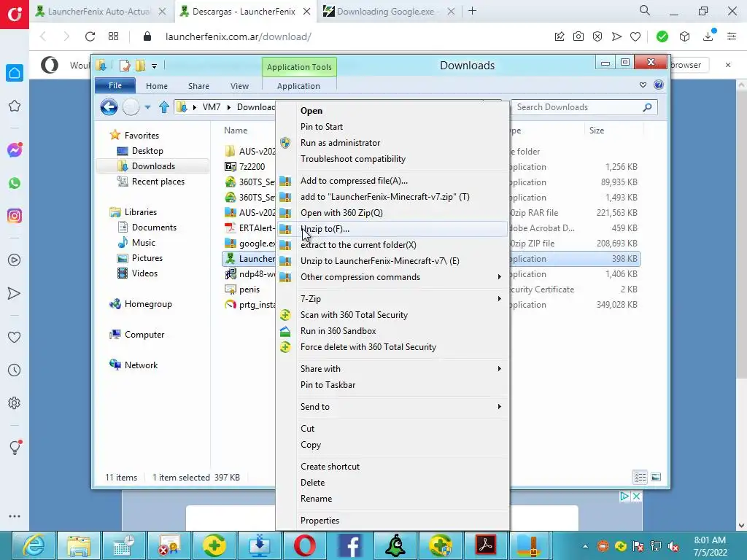Go back in Explorer Downloads window

[x=109, y=106]
